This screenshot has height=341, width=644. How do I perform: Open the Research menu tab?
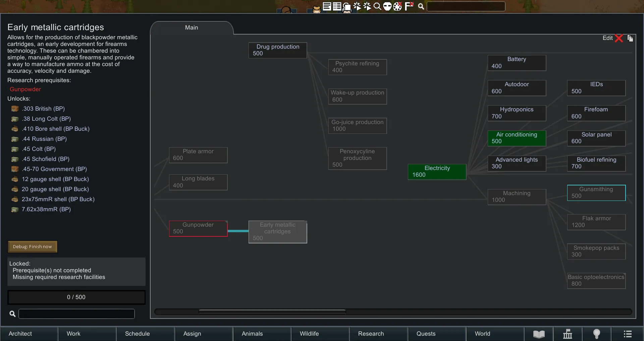(371, 334)
